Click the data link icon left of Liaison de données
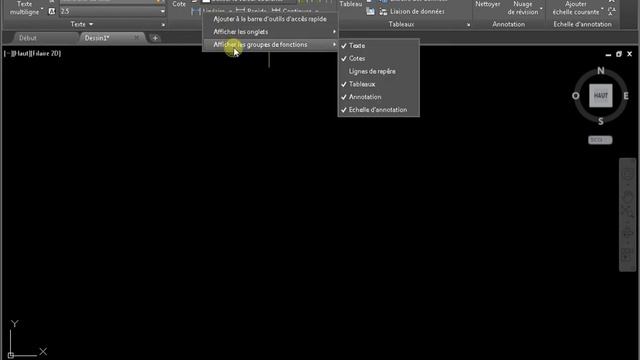The width and height of the screenshot is (640, 360). coord(383,12)
